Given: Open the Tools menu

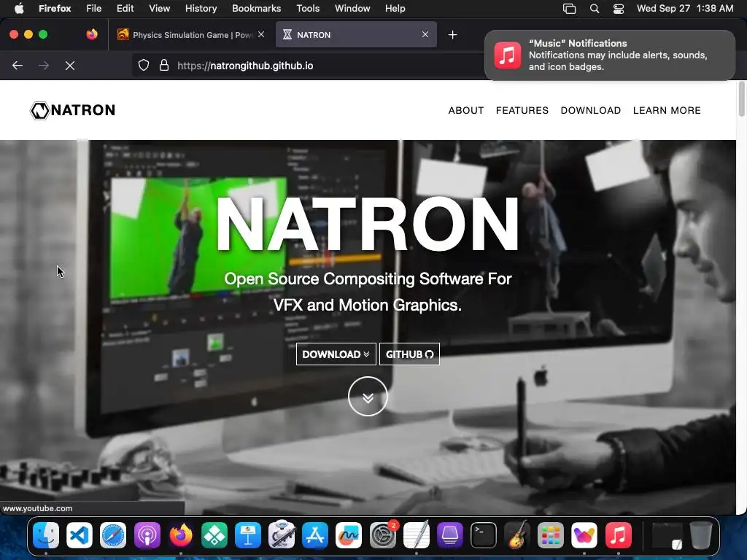Looking at the screenshot, I should [308, 8].
